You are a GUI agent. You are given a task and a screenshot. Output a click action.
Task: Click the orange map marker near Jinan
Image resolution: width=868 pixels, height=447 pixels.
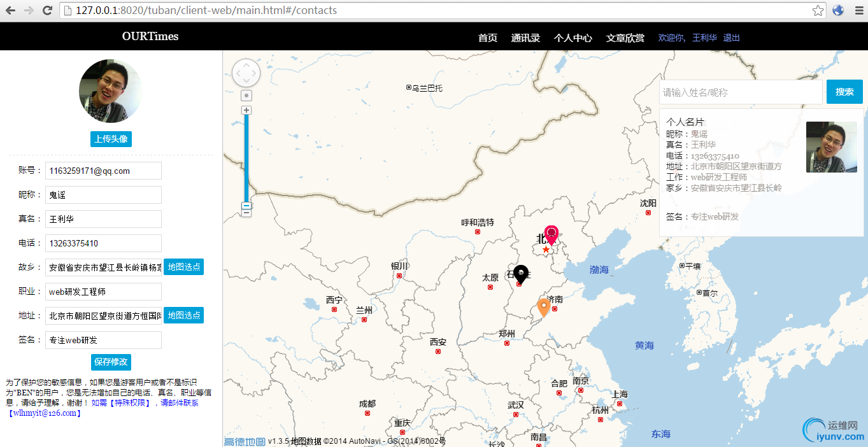click(x=543, y=308)
